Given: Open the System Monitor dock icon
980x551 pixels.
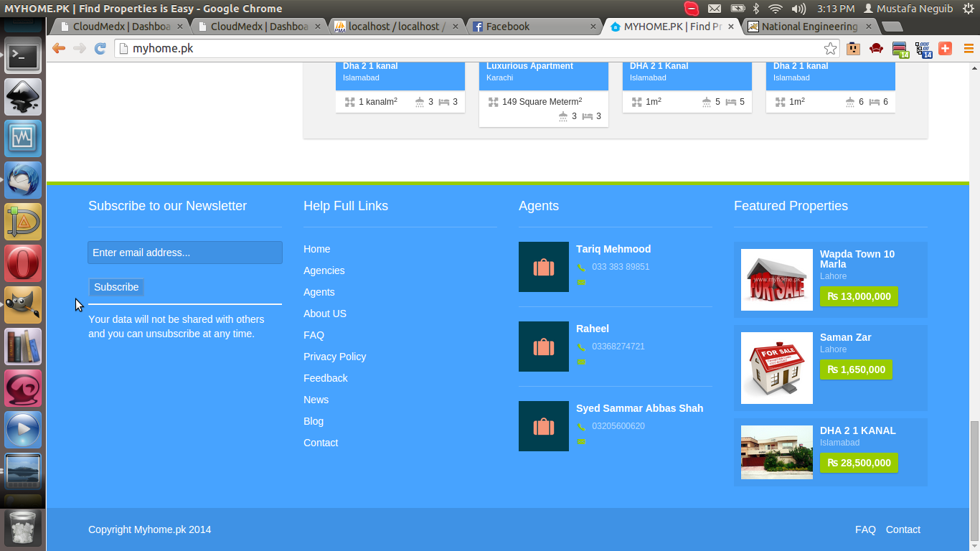Looking at the screenshot, I should coord(23,138).
